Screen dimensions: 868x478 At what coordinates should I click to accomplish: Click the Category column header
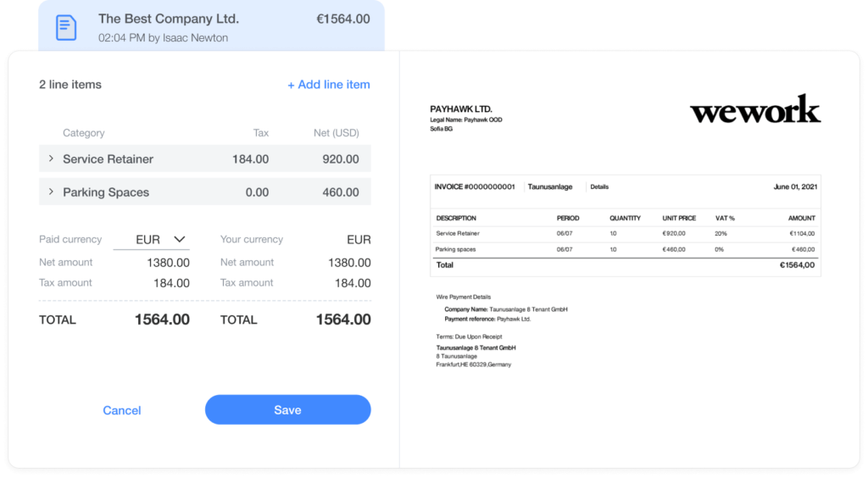(x=84, y=133)
